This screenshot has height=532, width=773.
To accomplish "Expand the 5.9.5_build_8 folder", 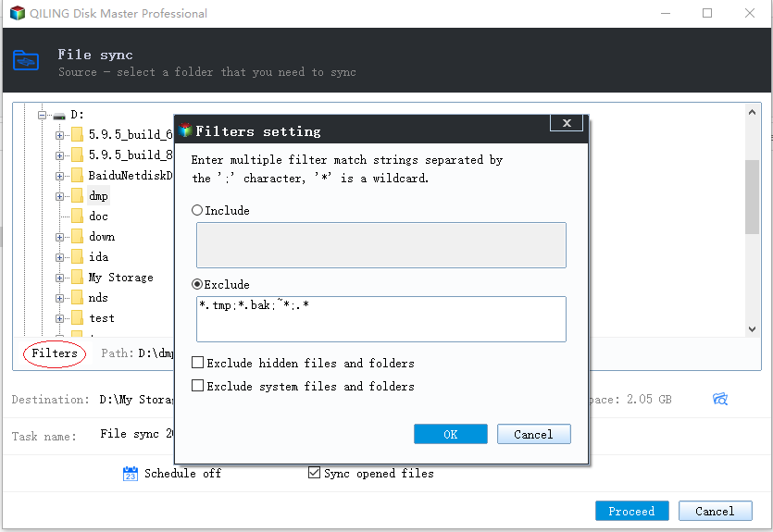I will [59, 155].
